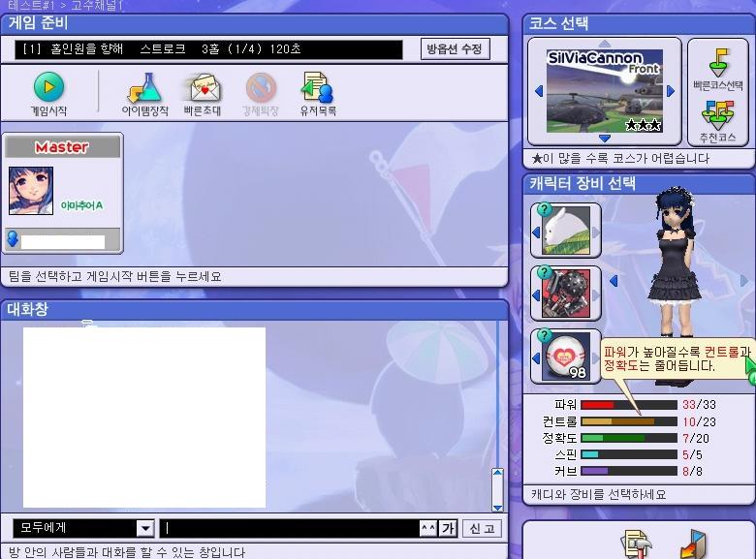
Task: Open help mark on ball slot
Action: [545, 335]
